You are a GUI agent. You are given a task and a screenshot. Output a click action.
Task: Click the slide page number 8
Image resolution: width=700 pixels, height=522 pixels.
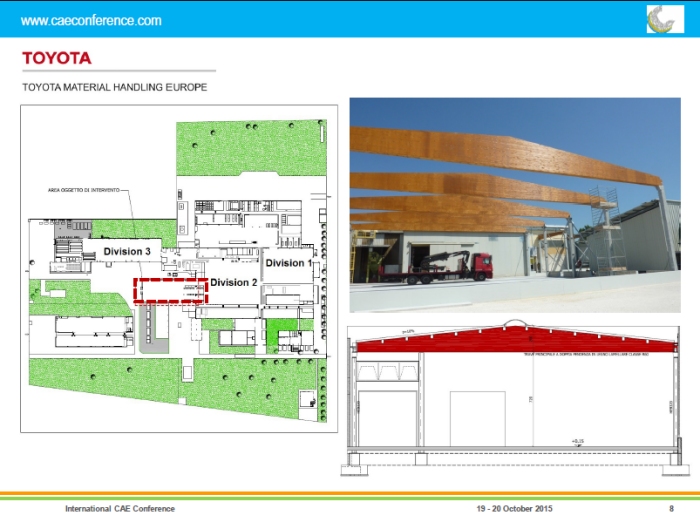tap(670, 509)
